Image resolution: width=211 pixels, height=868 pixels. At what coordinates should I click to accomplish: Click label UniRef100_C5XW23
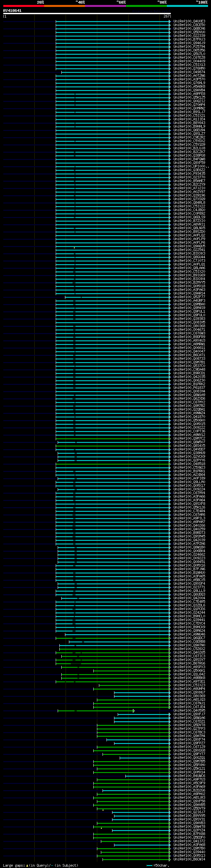(x=189, y=467)
